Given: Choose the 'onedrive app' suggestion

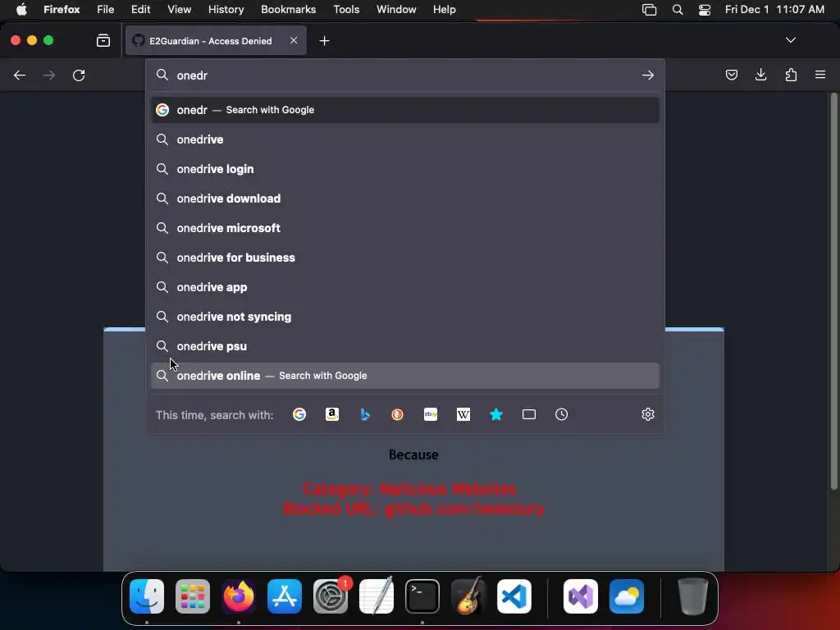Looking at the screenshot, I should [x=405, y=287].
